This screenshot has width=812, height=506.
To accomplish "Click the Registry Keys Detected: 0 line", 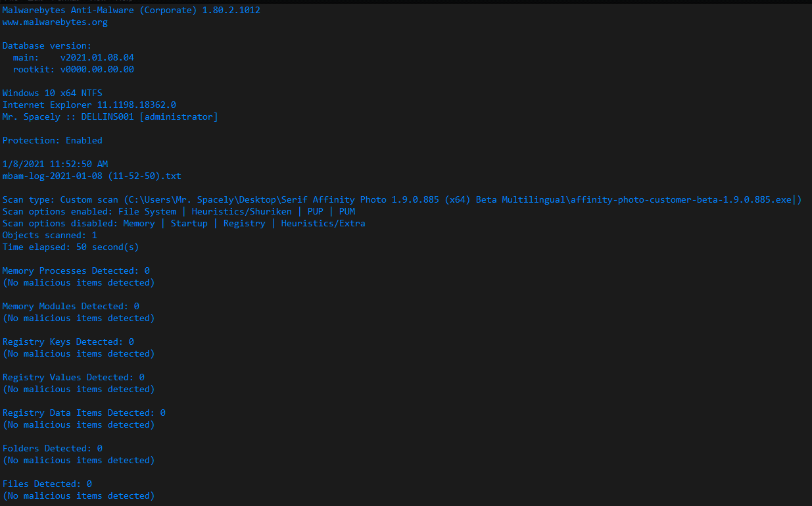I will point(68,342).
